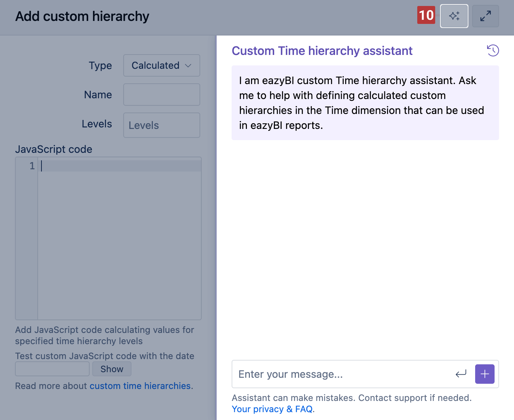This screenshot has height=420, width=514.
Task: Send the message with the return arrow icon
Action: 461,374
